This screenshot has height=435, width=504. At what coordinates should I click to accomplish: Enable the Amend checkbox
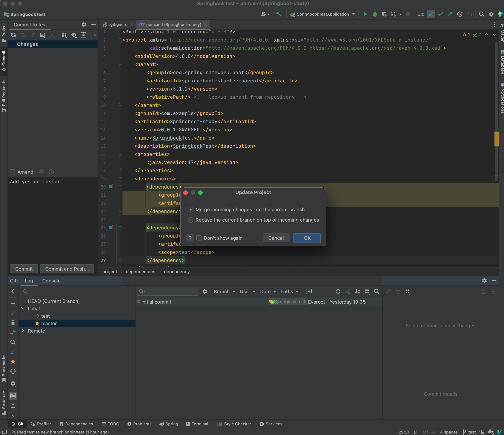[12, 172]
